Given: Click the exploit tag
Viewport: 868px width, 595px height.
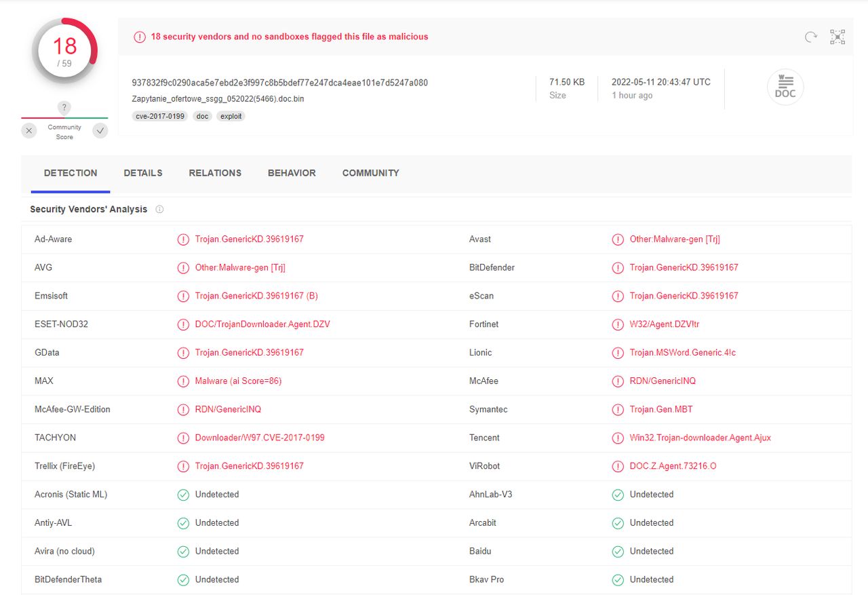Looking at the screenshot, I should tap(231, 116).
